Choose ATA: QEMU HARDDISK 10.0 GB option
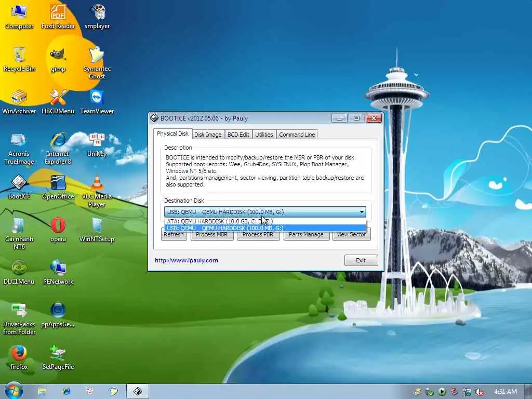Viewport: 532px width, 399px height. pyautogui.click(x=265, y=221)
